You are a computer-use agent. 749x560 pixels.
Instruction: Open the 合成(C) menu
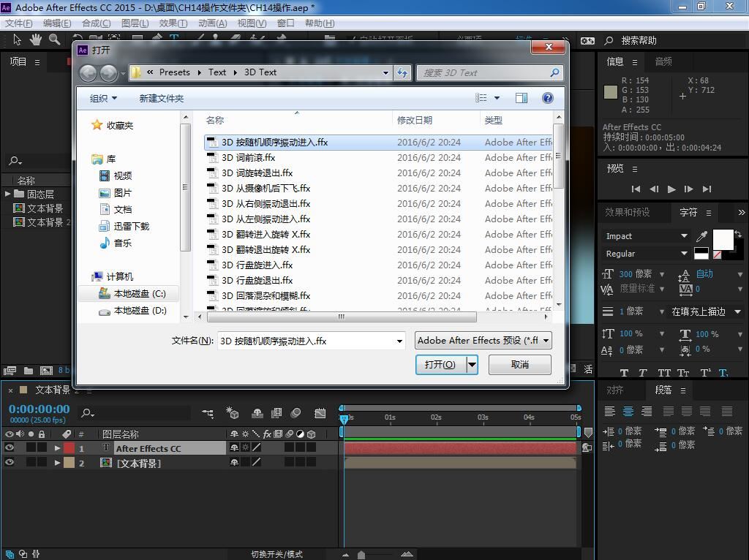[x=96, y=23]
